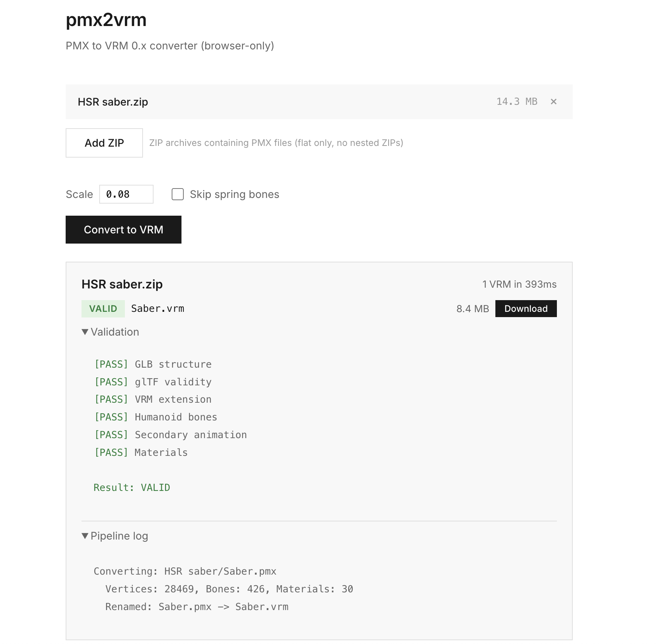The image size is (658, 644).
Task: Toggle the Skip spring bones checkbox
Action: [177, 194]
